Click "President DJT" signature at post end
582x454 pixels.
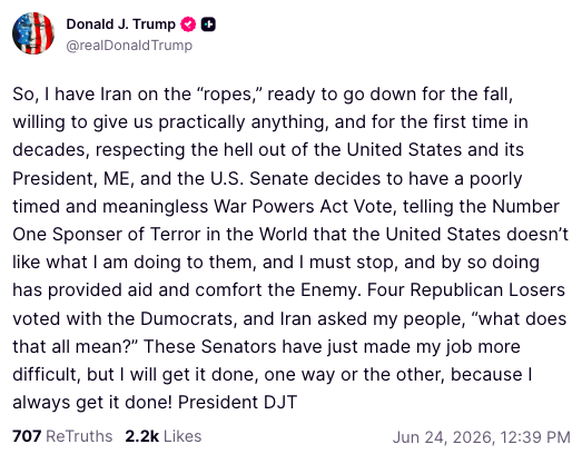point(238,402)
